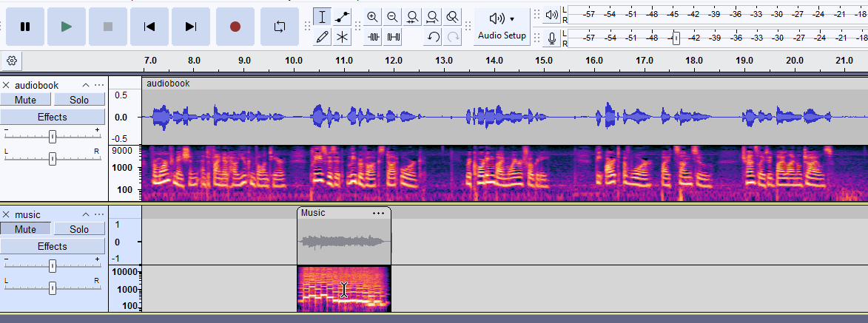This screenshot has height=323, width=868.
Task: Select the Multi-tool asterisk icon
Action: tap(342, 37)
